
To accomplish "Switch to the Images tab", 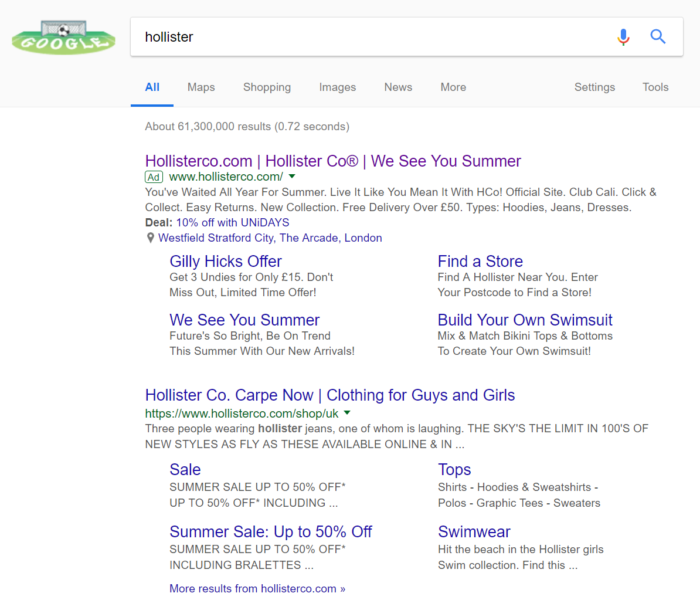I will point(338,87).
